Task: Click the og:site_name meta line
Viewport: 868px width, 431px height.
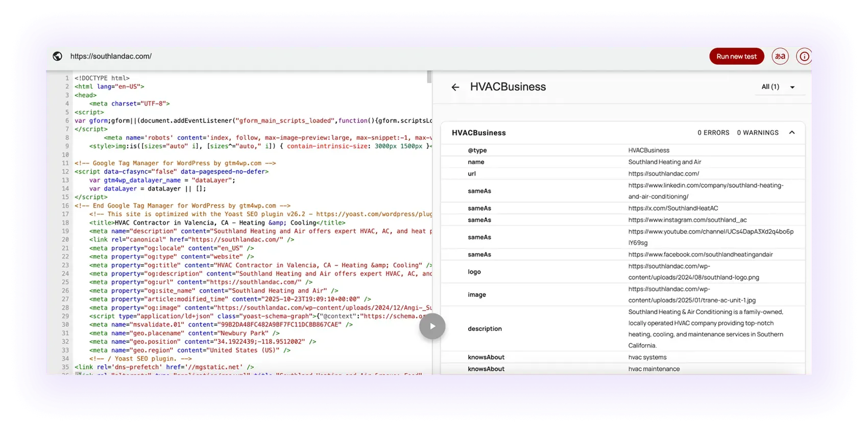Action: [213, 291]
